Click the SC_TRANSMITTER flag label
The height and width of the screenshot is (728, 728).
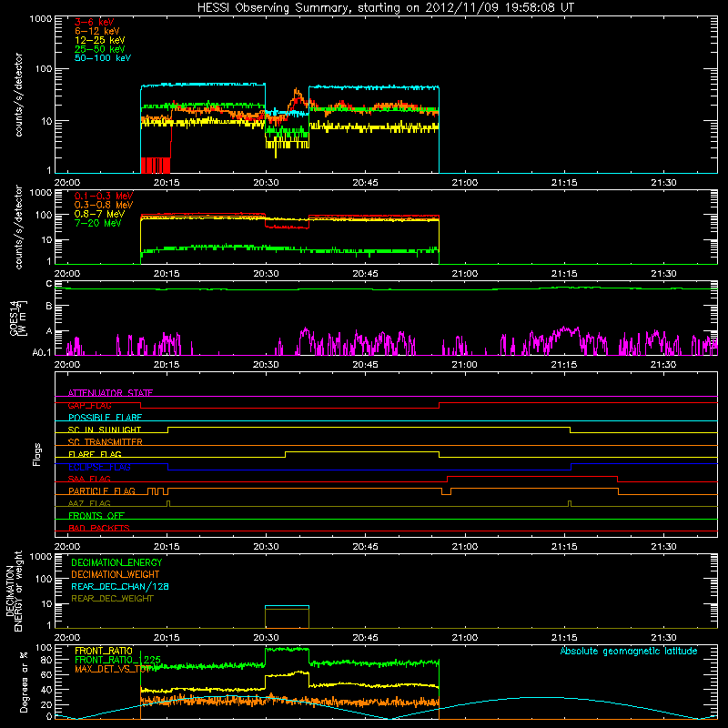click(x=106, y=442)
